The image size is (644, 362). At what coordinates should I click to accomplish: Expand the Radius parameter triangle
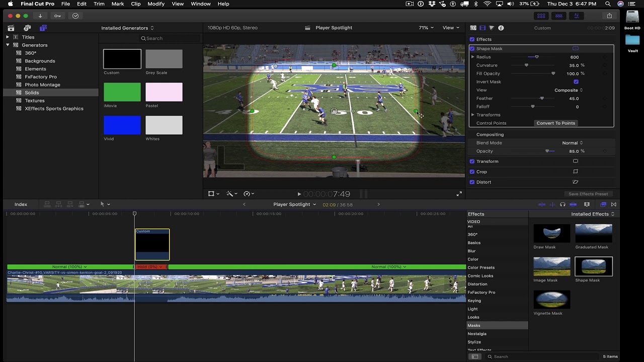[x=472, y=57]
